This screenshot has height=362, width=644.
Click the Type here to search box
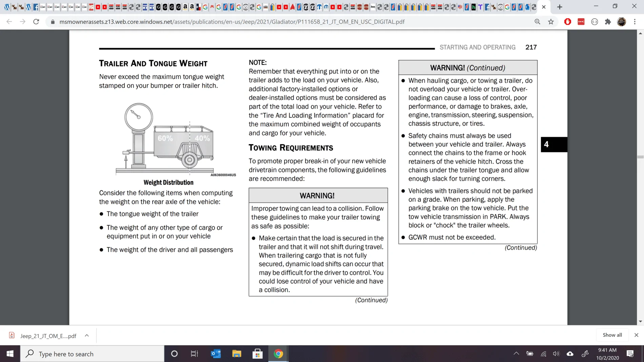[x=92, y=354]
